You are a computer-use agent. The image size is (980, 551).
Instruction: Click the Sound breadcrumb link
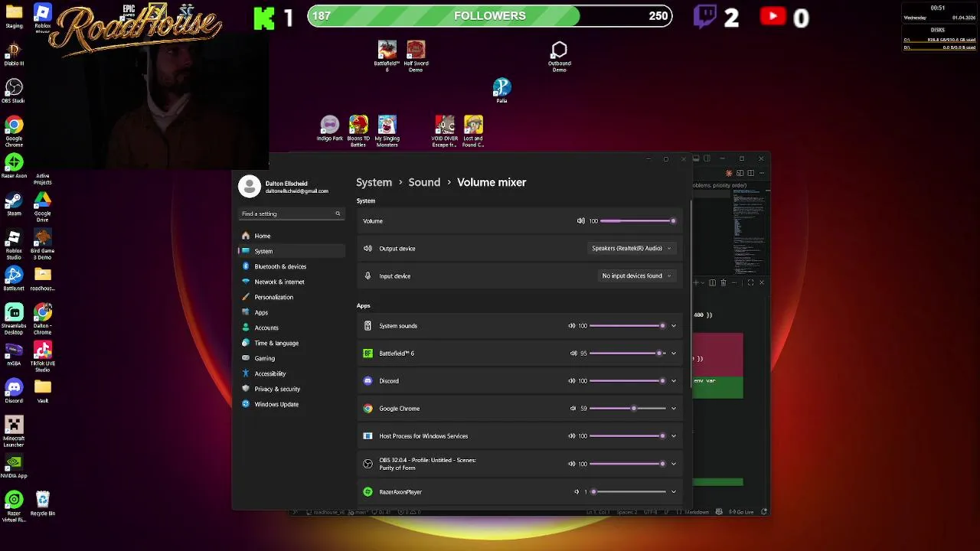pyautogui.click(x=424, y=182)
